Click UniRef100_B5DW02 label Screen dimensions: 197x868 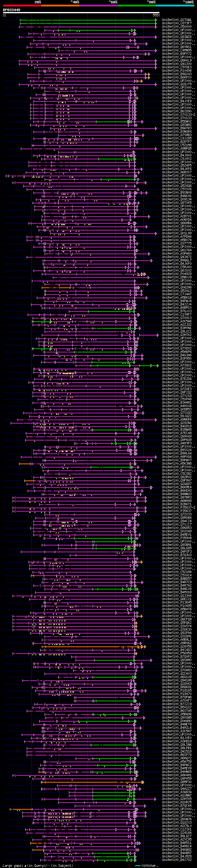click(x=176, y=121)
